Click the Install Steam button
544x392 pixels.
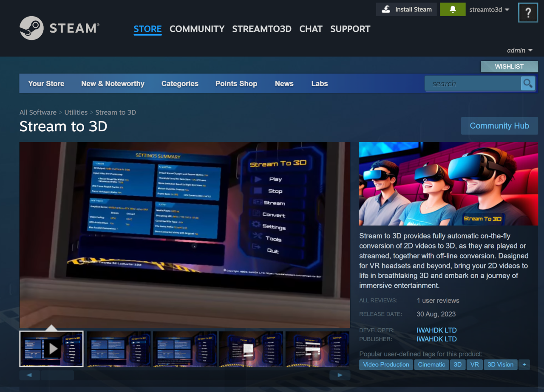click(406, 9)
